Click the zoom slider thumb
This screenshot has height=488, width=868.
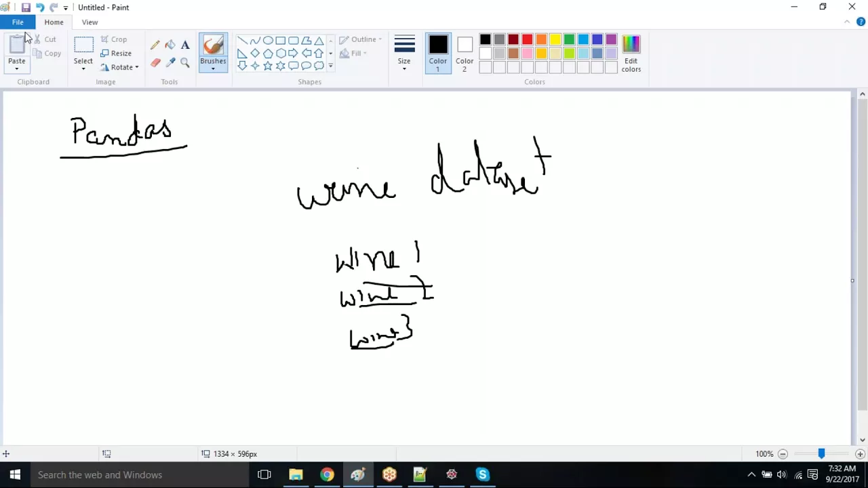821,453
